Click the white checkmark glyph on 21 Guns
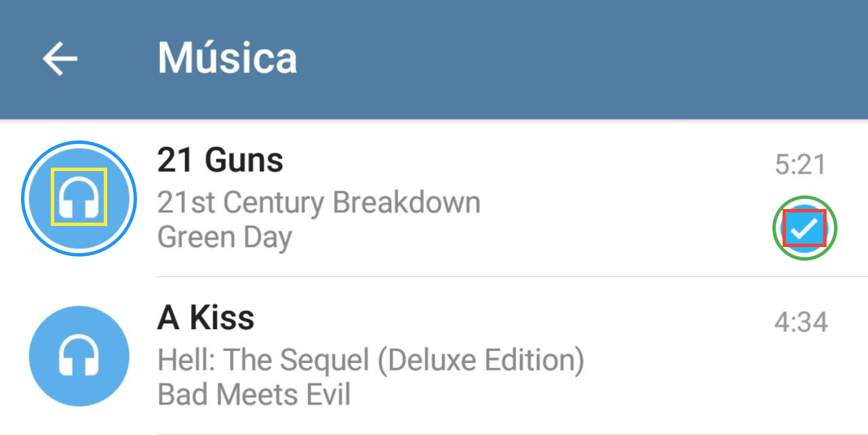868x435 pixels. click(x=805, y=229)
